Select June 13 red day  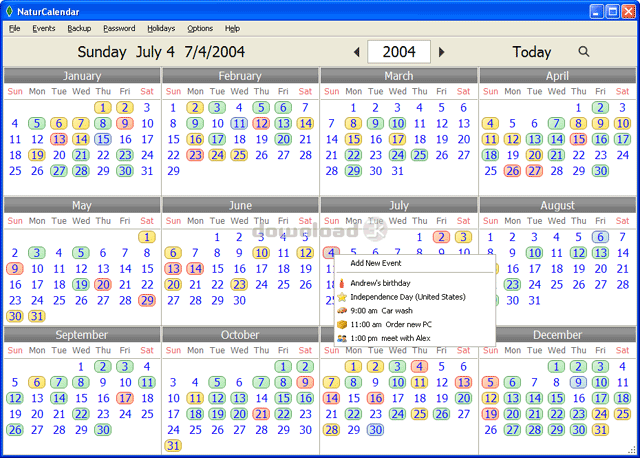tap(173, 269)
